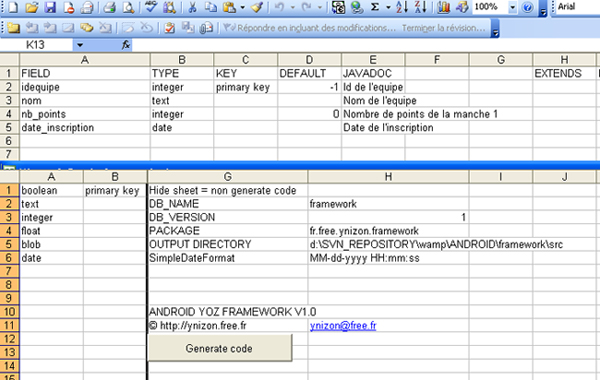This screenshot has height=380, width=600.
Task: Open the ynizon@free.fr email link
Action: click(x=343, y=325)
